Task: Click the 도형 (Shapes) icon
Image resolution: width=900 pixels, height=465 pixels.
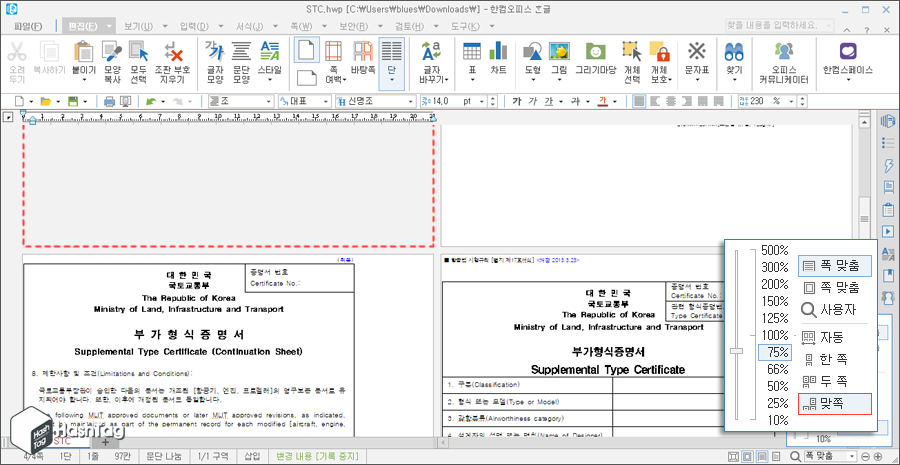Action: pyautogui.click(x=533, y=52)
